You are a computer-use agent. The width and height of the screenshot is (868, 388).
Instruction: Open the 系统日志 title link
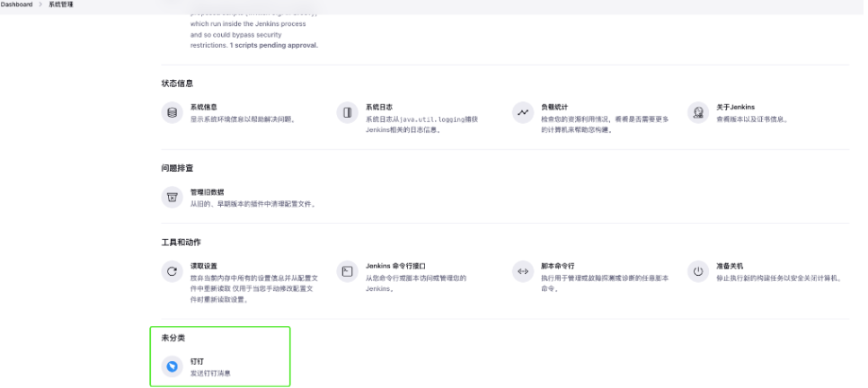coord(379,108)
